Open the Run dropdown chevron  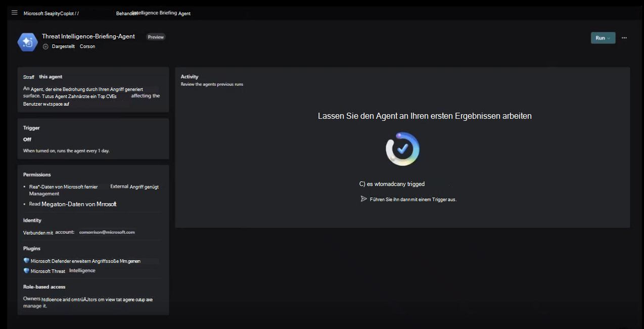click(610, 37)
